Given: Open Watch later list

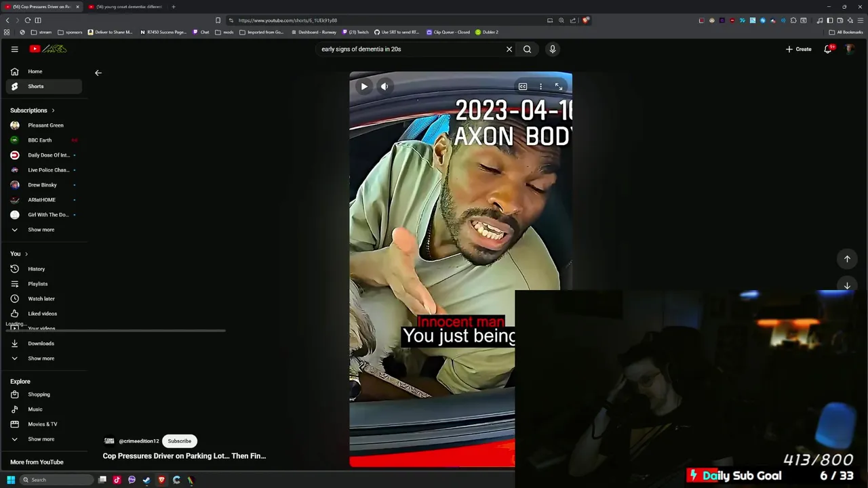Looking at the screenshot, I should [x=44, y=299].
